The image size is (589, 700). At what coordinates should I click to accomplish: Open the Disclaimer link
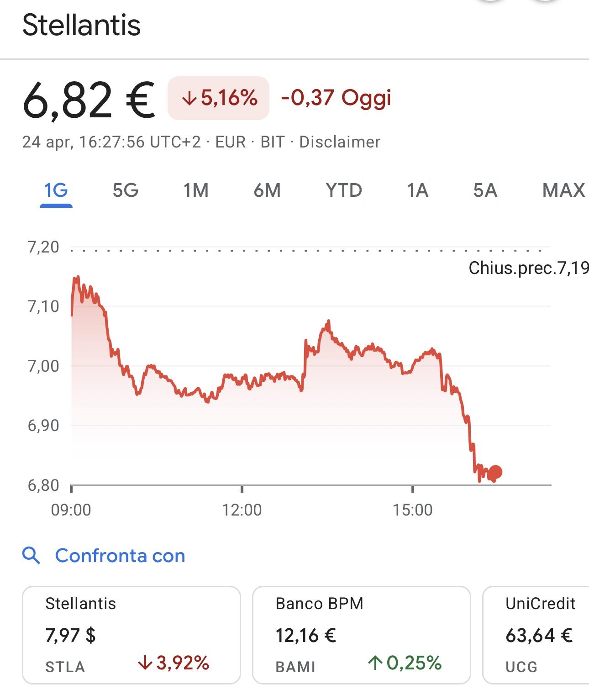pos(339,142)
